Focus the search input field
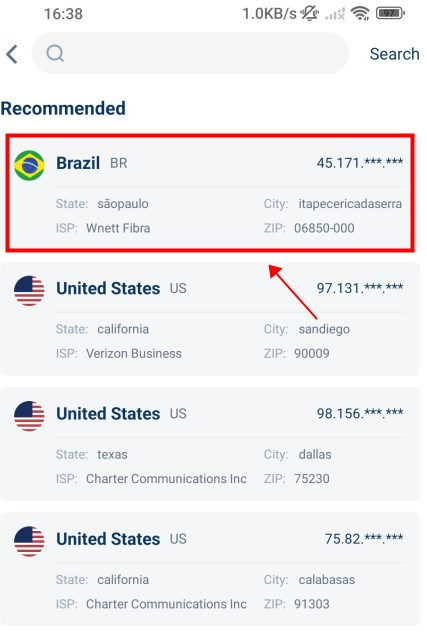Viewport: 427px width, 637px height. (190, 53)
